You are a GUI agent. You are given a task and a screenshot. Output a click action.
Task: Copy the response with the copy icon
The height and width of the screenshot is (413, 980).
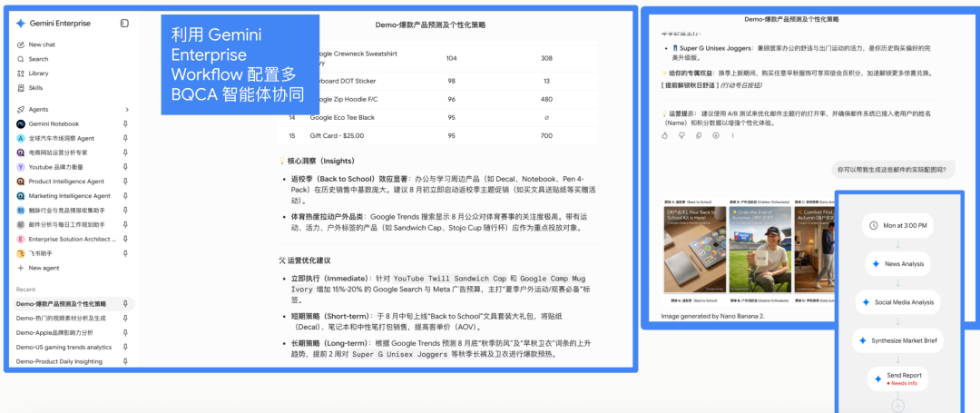(699, 135)
